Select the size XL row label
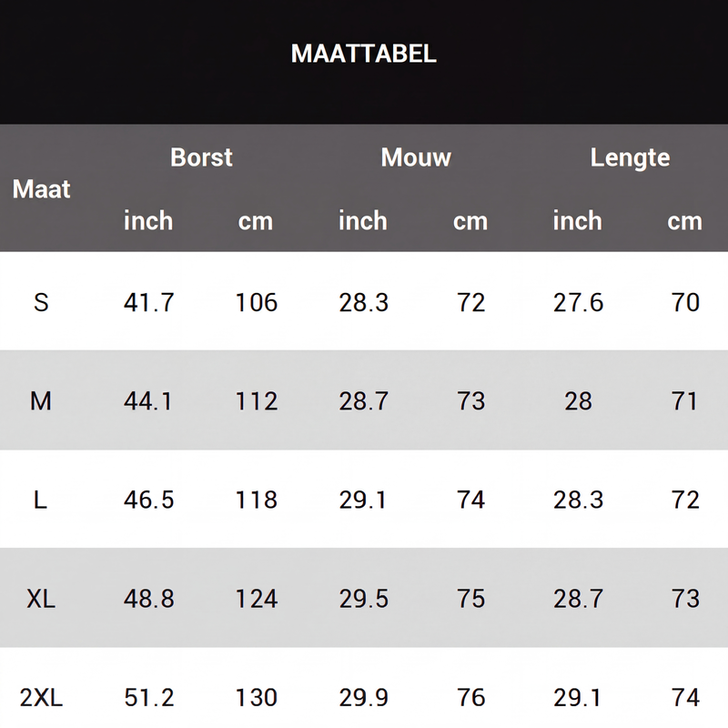The height and width of the screenshot is (728, 728). pyautogui.click(x=41, y=599)
